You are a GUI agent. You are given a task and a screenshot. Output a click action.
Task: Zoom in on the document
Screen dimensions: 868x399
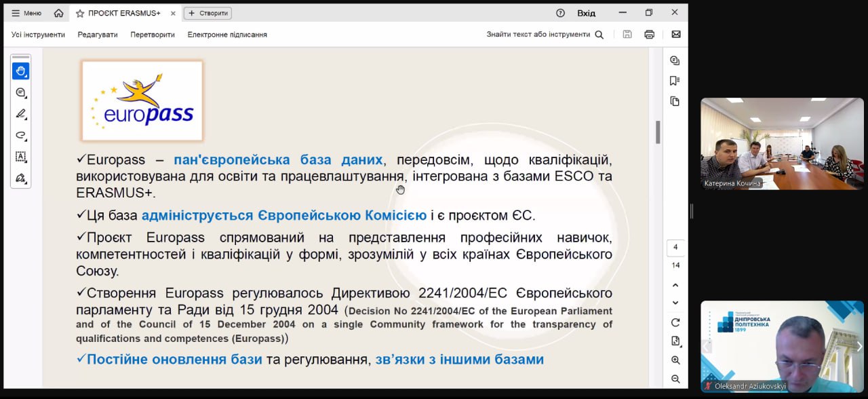pyautogui.click(x=675, y=360)
